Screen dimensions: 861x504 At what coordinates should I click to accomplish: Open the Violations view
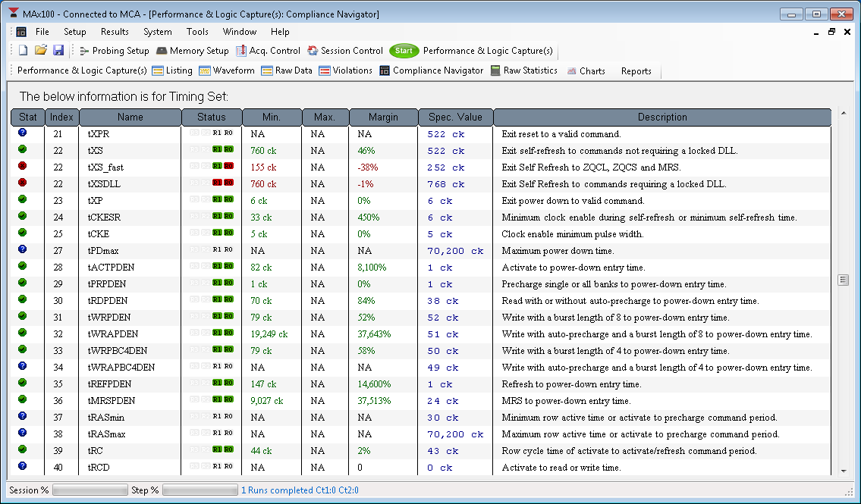tap(346, 70)
